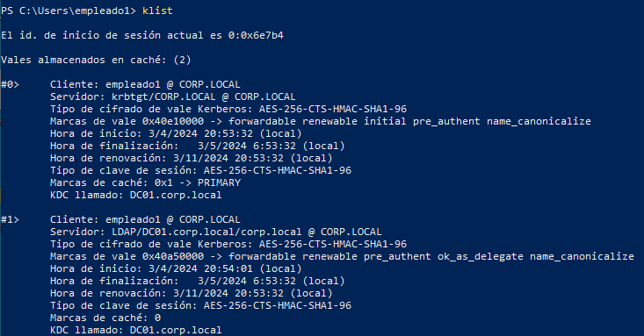
Task: Click the LDAP/DC01.corp.local/corp.local server name
Action: (206, 232)
